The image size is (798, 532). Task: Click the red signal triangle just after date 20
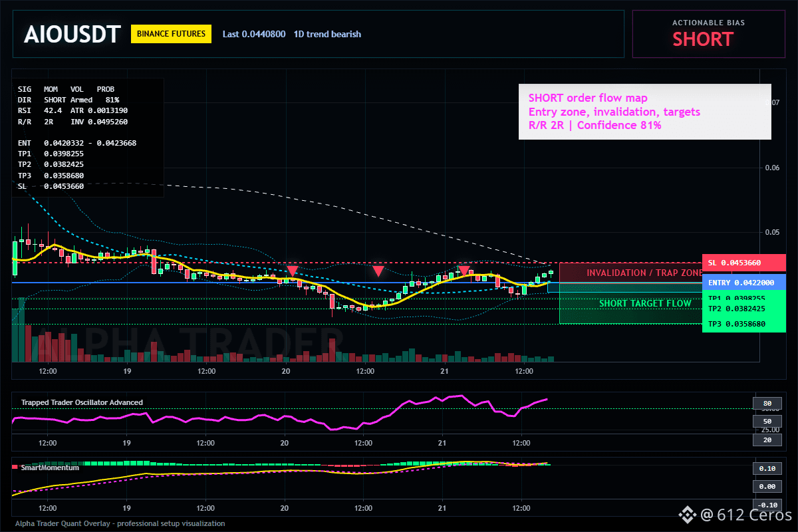(292, 271)
